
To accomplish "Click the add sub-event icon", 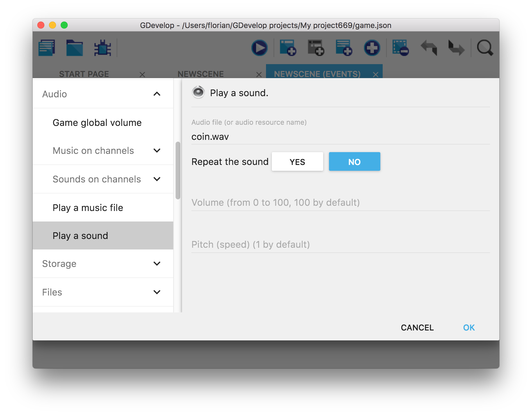I will [316, 48].
